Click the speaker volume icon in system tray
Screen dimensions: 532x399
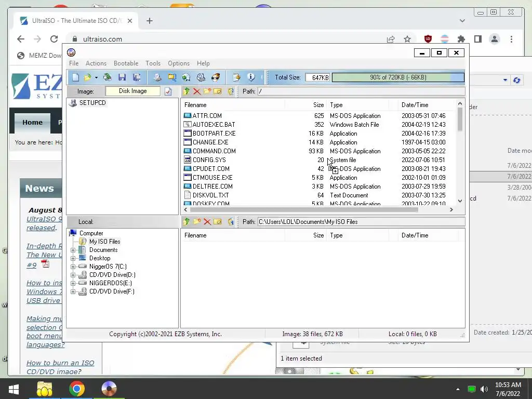click(x=484, y=389)
